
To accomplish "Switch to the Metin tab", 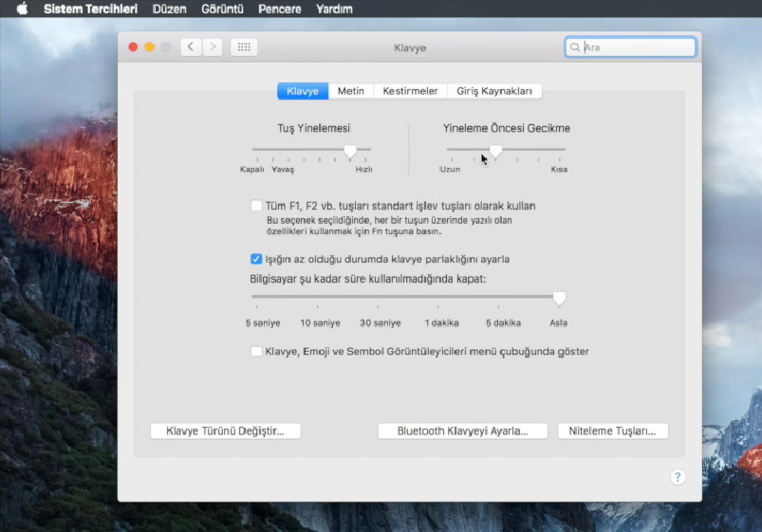I will pos(350,91).
